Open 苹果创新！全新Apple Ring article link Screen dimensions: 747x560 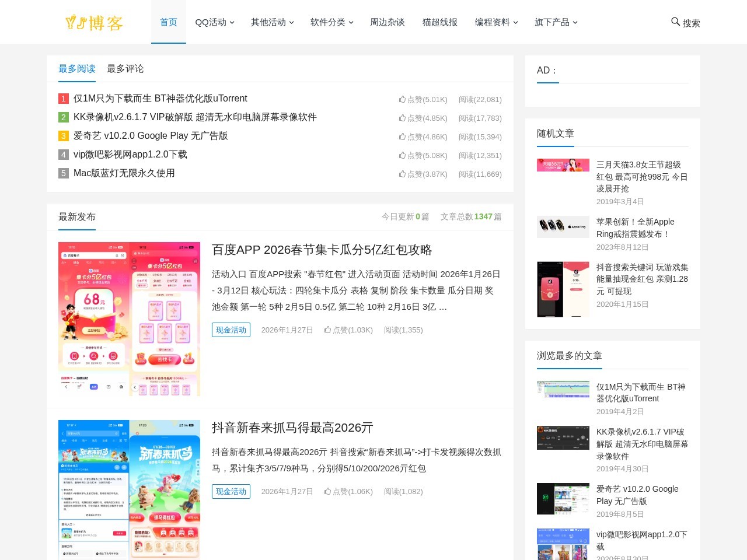pos(636,228)
